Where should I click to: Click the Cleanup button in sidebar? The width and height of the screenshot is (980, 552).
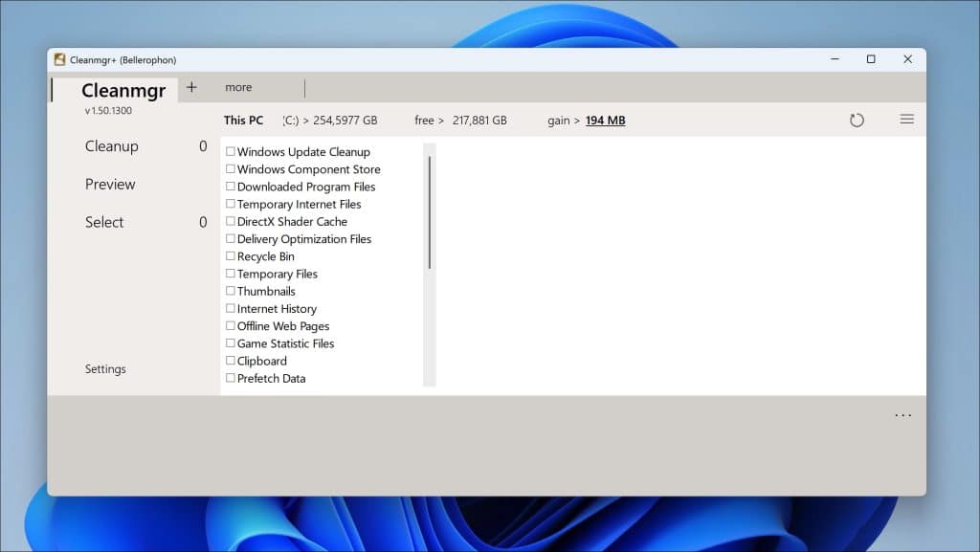(111, 146)
